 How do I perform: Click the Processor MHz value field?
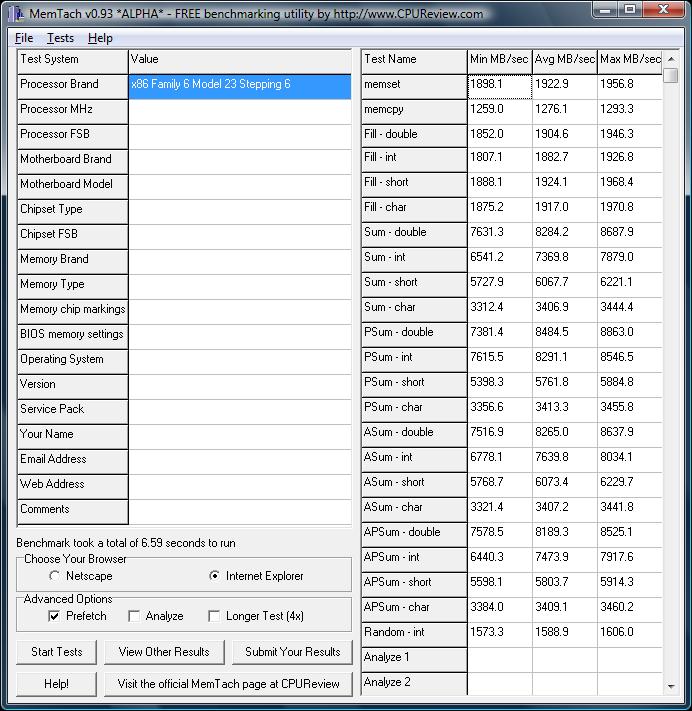point(240,112)
